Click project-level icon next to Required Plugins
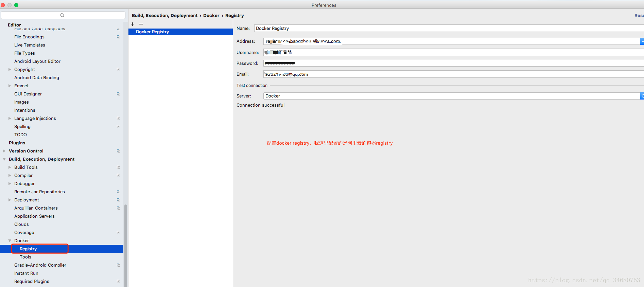Screen dimensions: 644x287 click(118, 281)
